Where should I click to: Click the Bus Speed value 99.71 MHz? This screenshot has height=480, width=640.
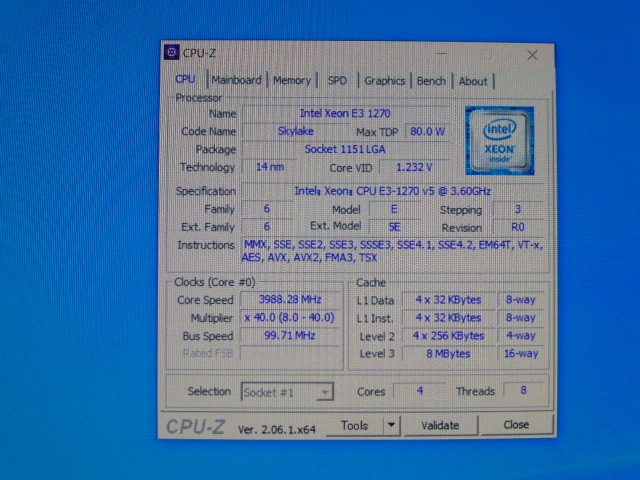(x=290, y=336)
